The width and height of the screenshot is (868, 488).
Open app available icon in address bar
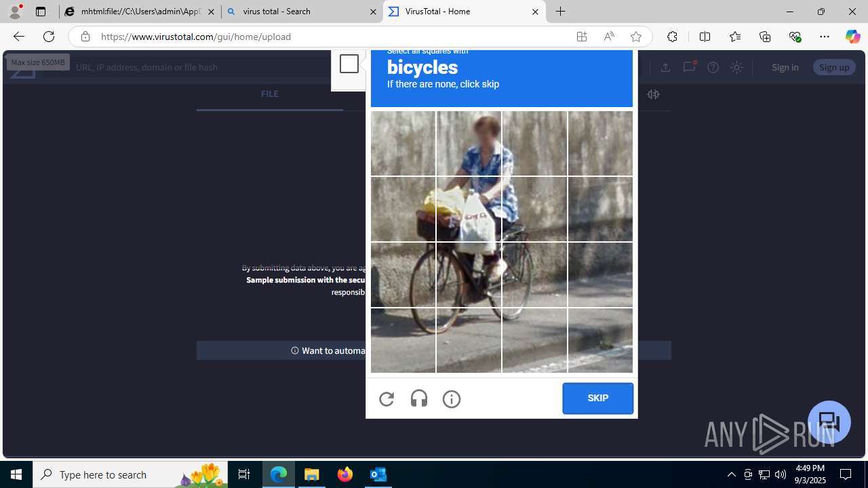click(x=582, y=37)
